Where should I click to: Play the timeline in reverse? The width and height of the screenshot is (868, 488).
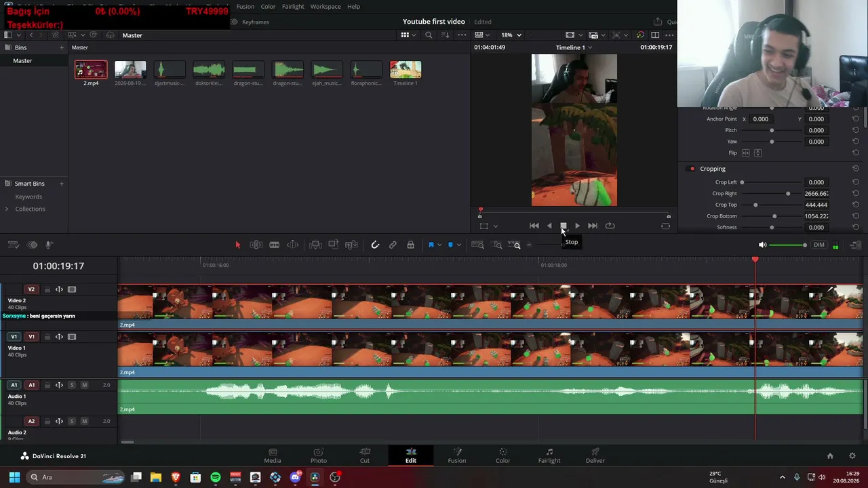549,226
